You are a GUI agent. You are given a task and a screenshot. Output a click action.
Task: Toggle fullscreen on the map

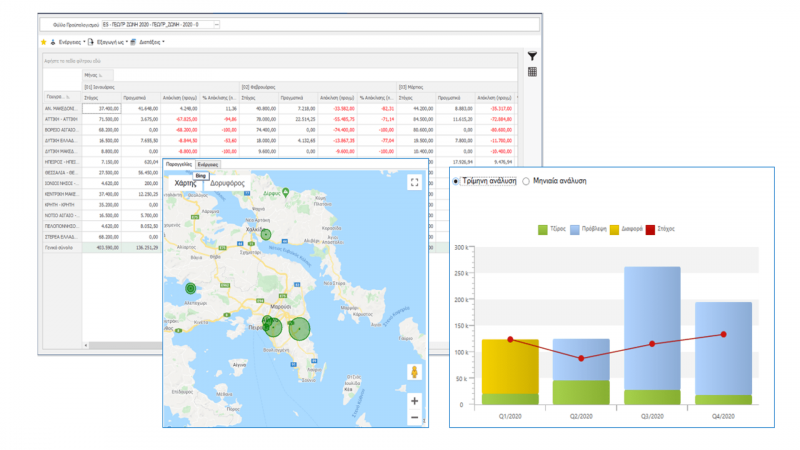tap(414, 182)
